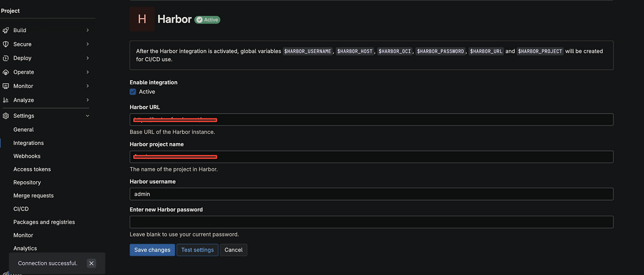
Task: Open CI/CD settings page
Action: pyautogui.click(x=21, y=209)
